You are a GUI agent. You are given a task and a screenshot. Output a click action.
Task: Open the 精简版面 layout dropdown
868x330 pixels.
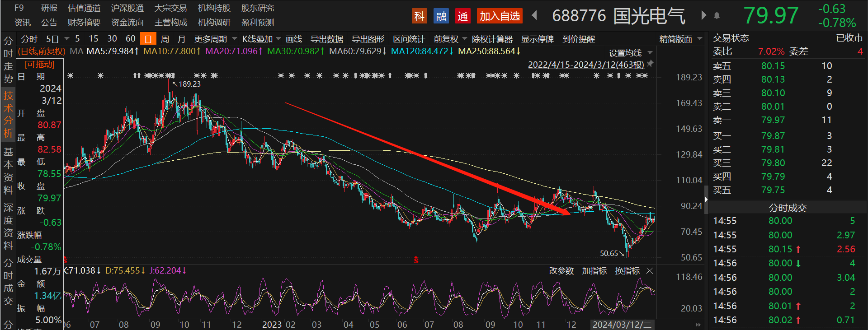680,39
